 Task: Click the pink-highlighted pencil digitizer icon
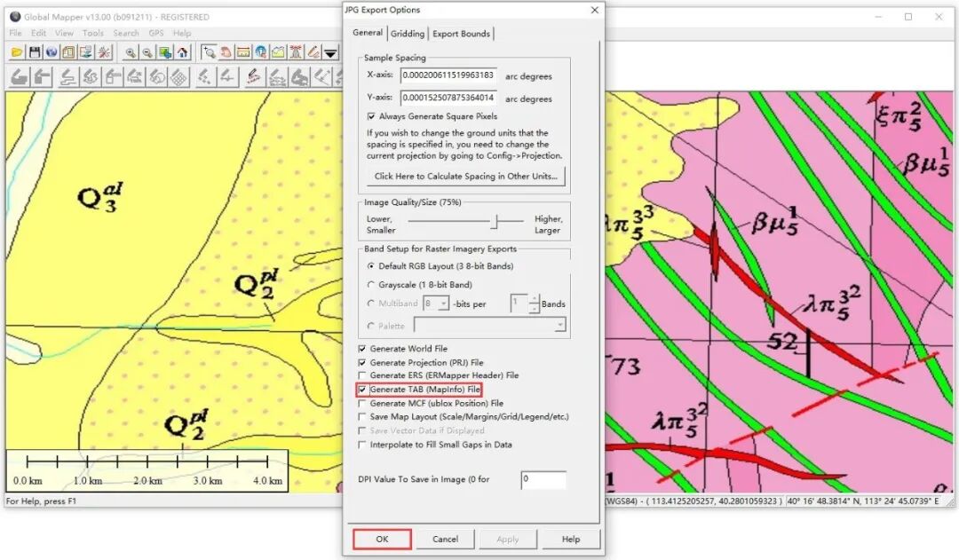tap(255, 77)
